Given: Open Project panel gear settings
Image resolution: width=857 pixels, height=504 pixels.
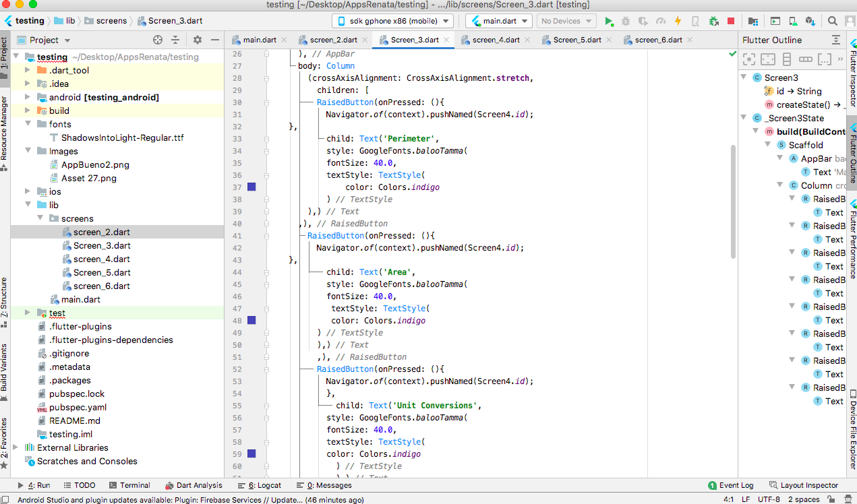Looking at the screenshot, I should click(198, 40).
